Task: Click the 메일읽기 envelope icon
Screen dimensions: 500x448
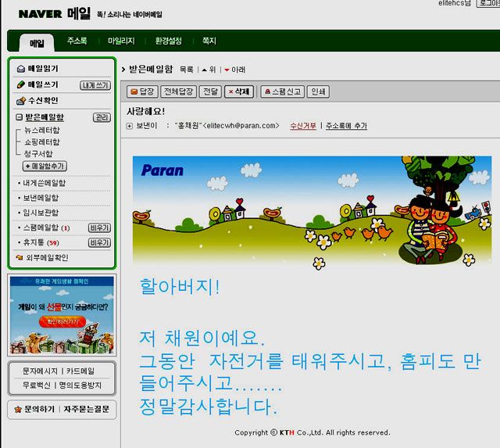Action: point(21,69)
